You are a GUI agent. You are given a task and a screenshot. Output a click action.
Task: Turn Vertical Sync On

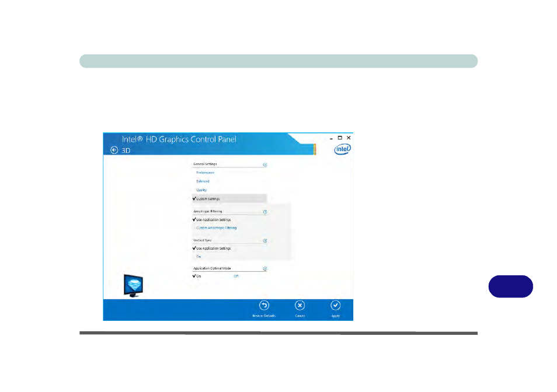click(199, 257)
